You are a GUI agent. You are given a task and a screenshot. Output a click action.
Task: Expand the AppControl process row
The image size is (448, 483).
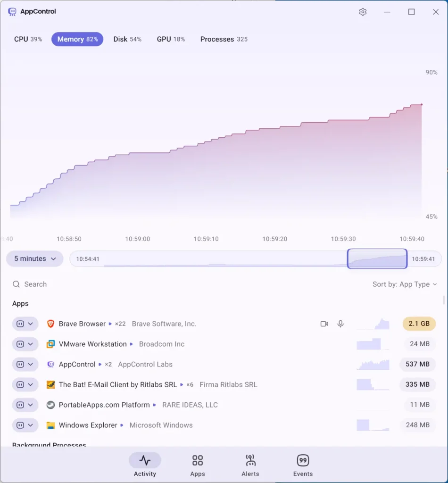tap(30, 364)
